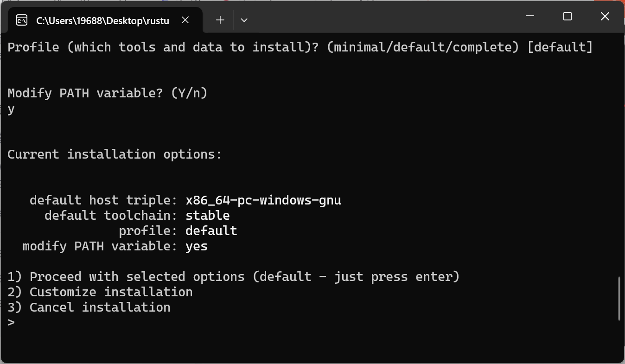Viewport: 625px width, 364px height.
Task: Click the "Proceed with selected options" line
Action: click(233, 277)
